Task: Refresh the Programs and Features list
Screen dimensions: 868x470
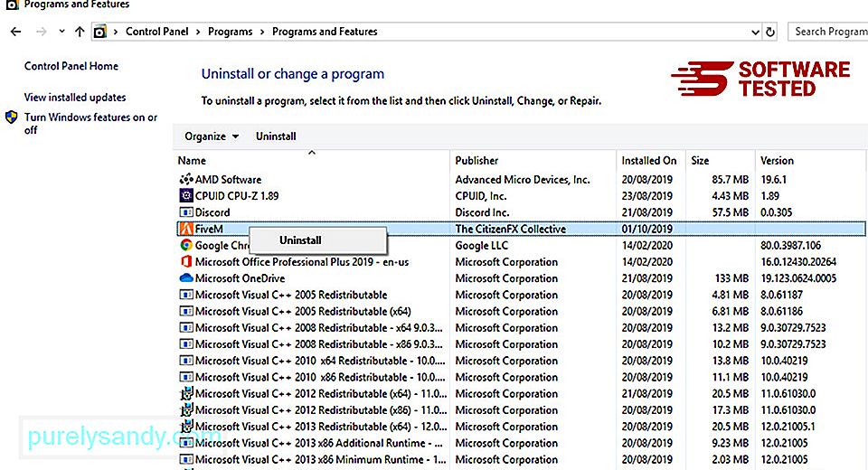Action: pyautogui.click(x=770, y=33)
